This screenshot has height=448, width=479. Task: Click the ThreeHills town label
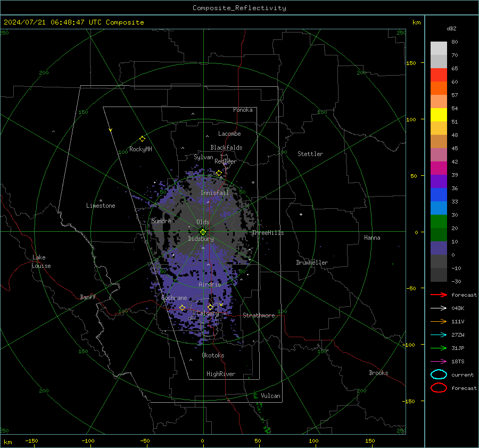point(268,233)
